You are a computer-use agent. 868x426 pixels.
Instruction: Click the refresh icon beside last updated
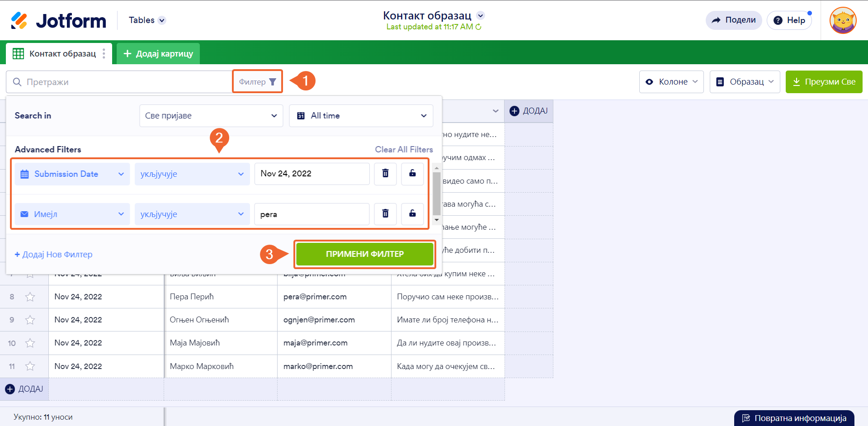click(478, 27)
